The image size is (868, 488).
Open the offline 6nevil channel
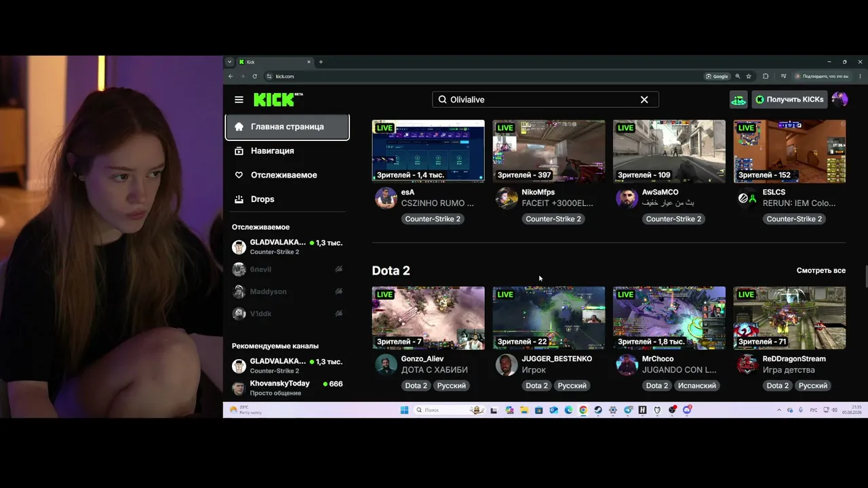pos(287,269)
